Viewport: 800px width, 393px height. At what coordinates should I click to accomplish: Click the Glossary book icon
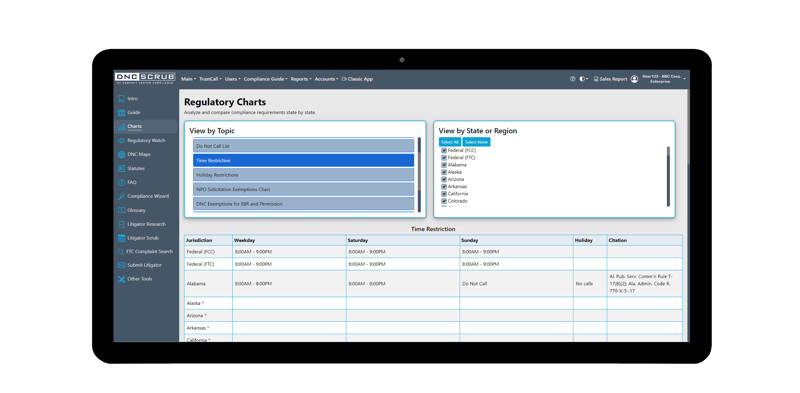click(121, 210)
